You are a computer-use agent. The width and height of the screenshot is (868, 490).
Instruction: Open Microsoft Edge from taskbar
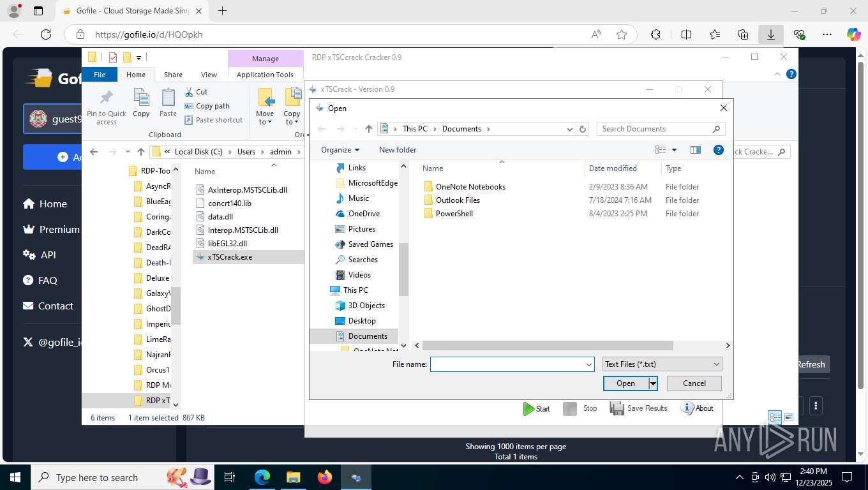pyautogui.click(x=262, y=477)
